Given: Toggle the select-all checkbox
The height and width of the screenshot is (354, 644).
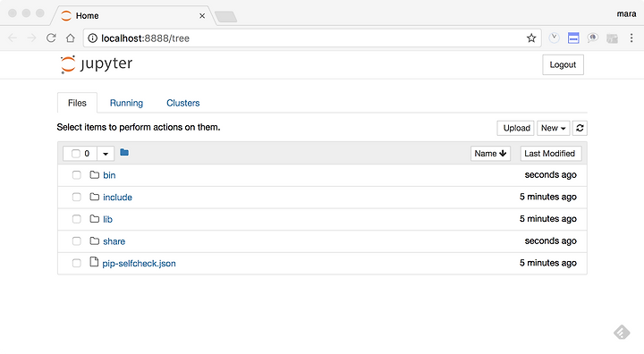Looking at the screenshot, I should click(75, 154).
